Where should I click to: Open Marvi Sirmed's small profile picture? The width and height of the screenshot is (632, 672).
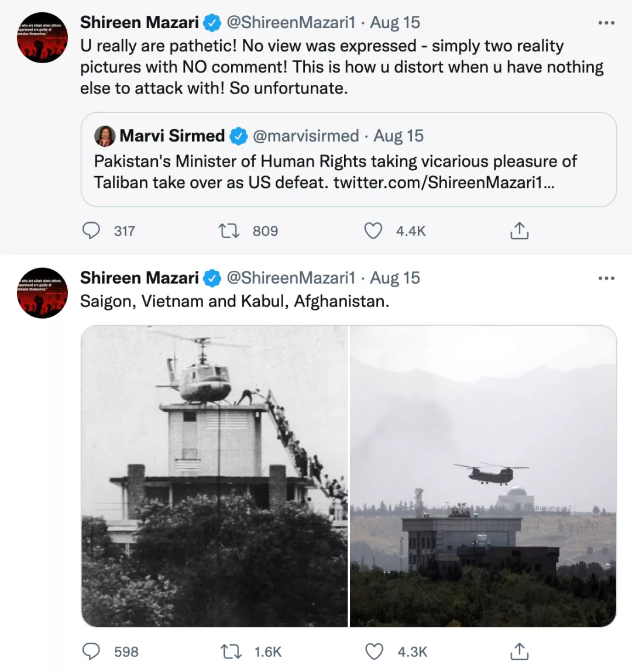click(105, 136)
